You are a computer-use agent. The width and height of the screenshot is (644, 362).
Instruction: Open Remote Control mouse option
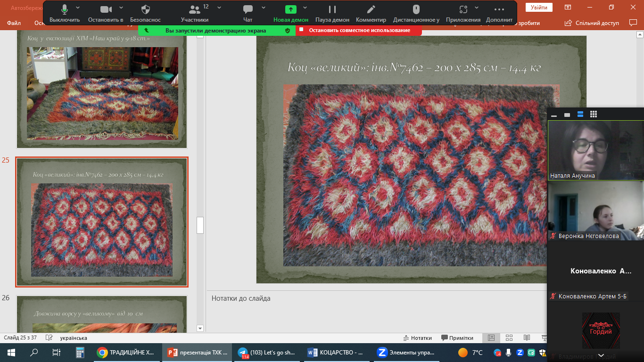tap(416, 13)
